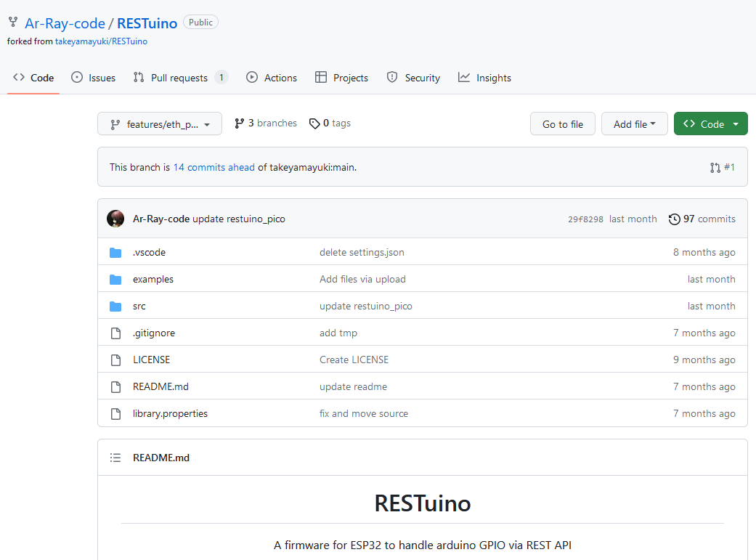
Task: Click the Actions play icon
Action: (252, 77)
